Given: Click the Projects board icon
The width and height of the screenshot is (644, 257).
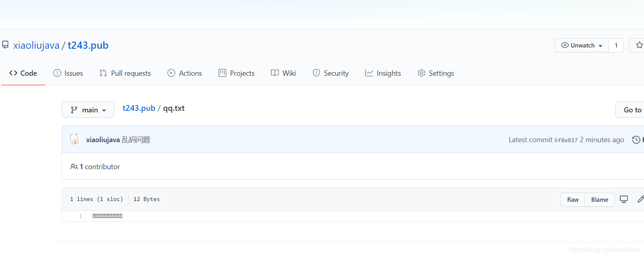Looking at the screenshot, I should point(222,73).
